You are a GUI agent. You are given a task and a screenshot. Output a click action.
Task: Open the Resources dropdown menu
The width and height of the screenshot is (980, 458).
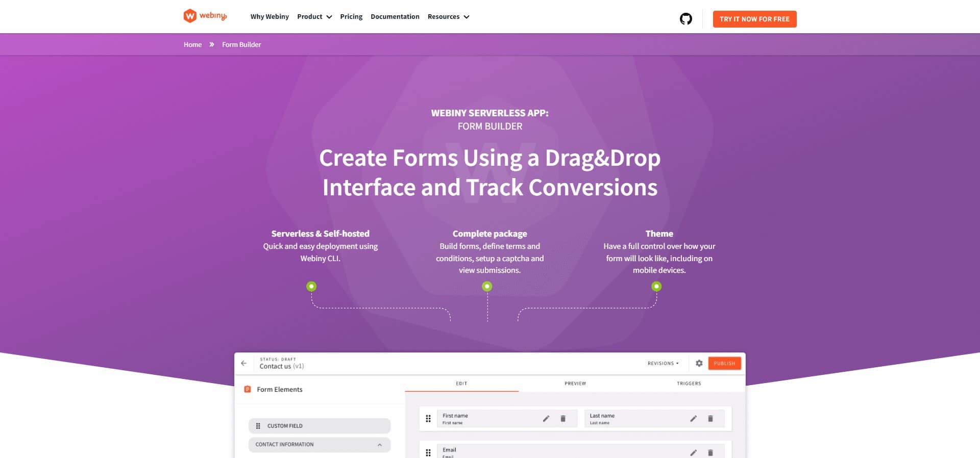coord(448,17)
